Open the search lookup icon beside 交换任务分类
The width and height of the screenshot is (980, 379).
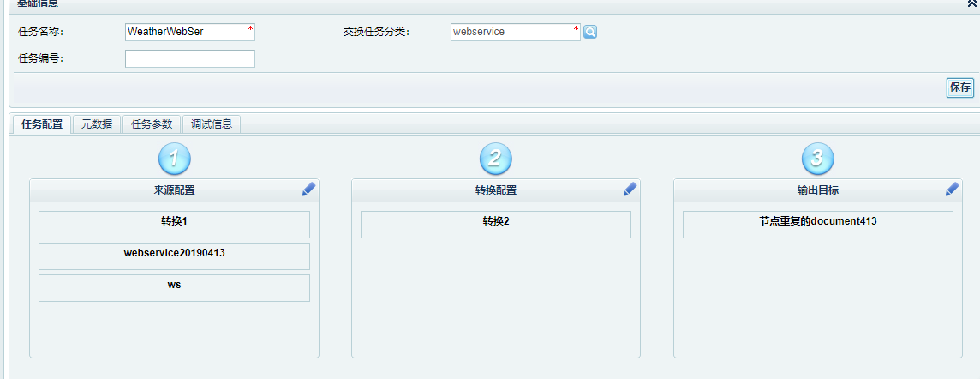pos(590,32)
